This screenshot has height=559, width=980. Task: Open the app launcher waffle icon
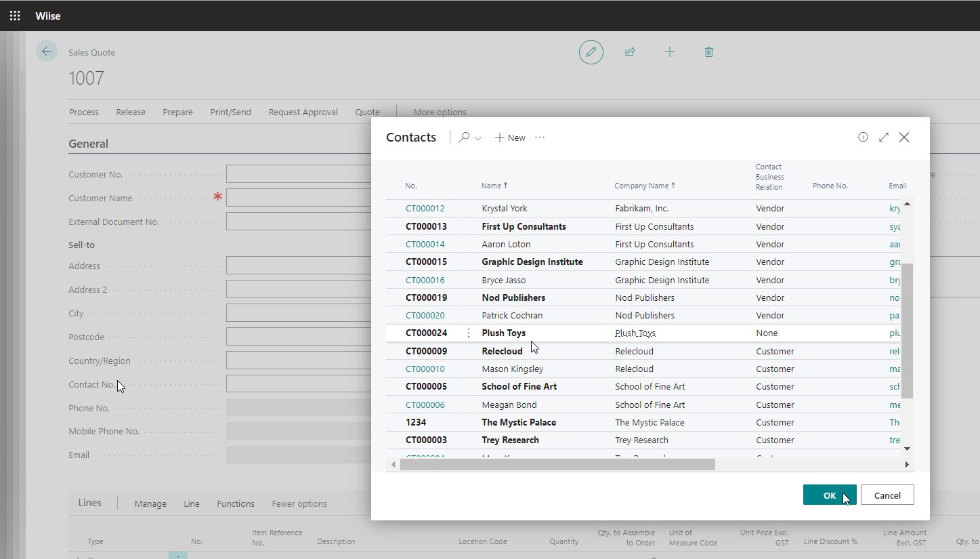(15, 16)
